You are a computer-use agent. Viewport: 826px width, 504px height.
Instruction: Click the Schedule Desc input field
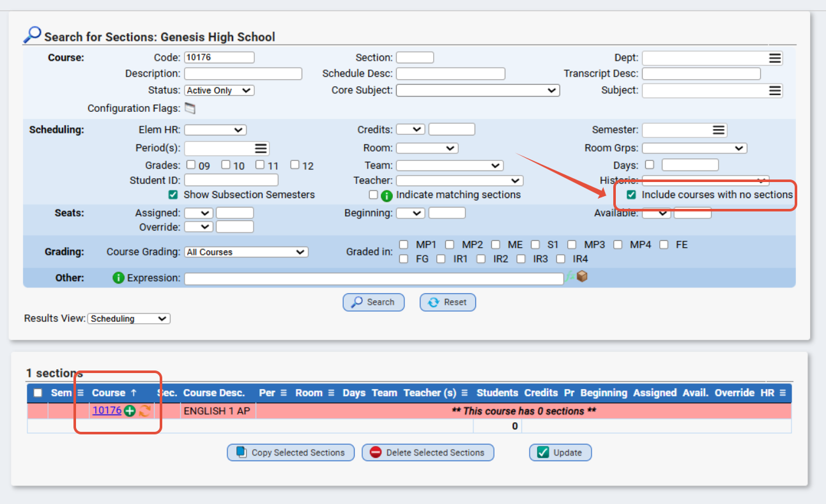tap(450, 74)
